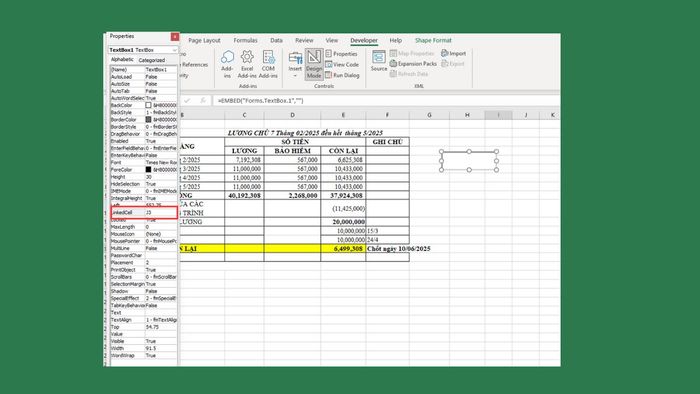Select the LinkedCell property value field
The width and height of the screenshot is (700, 394).
pyautogui.click(x=161, y=212)
